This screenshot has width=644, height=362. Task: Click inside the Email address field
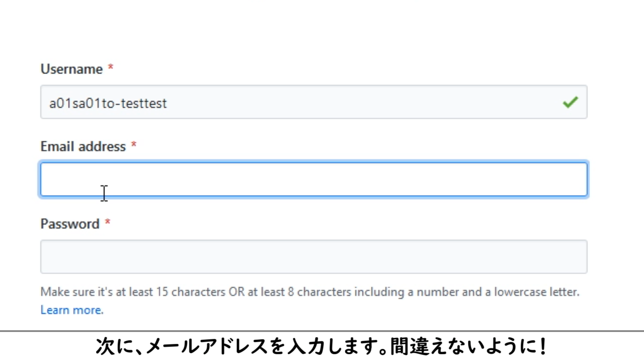314,179
